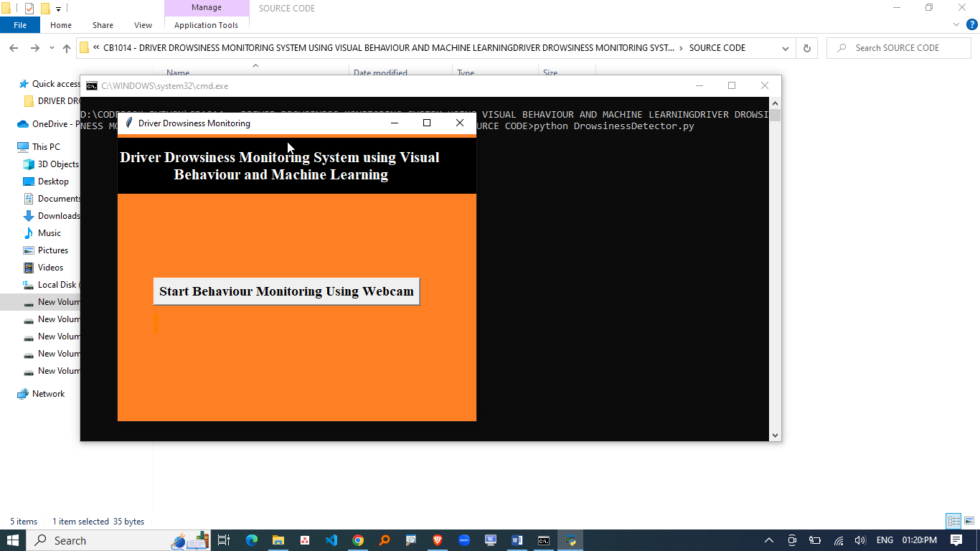Minimize the Driver Drowsiness Monitoring window

(x=394, y=123)
